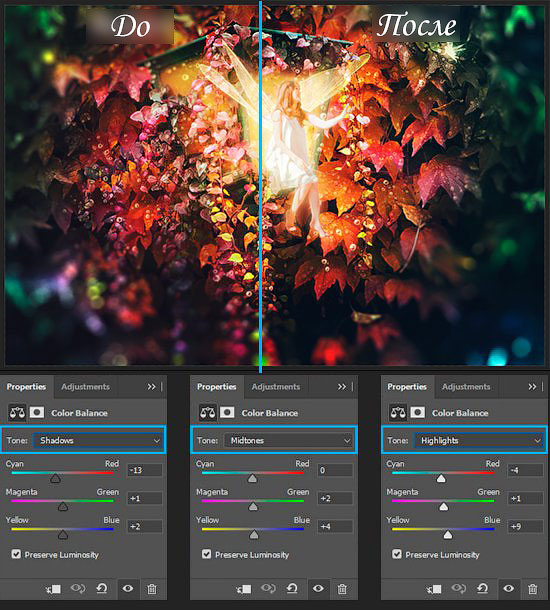Clip to layer icon in Highlights panel
The image size is (550, 610).
click(434, 589)
